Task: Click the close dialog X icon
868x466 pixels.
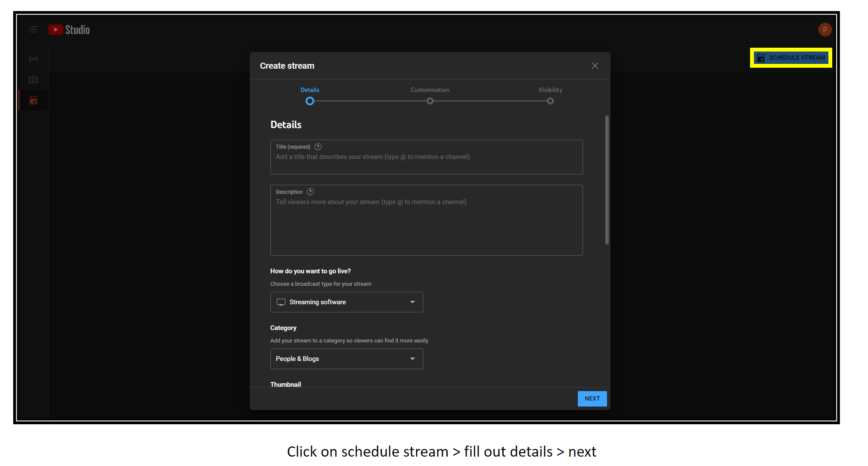Action: 595,66
